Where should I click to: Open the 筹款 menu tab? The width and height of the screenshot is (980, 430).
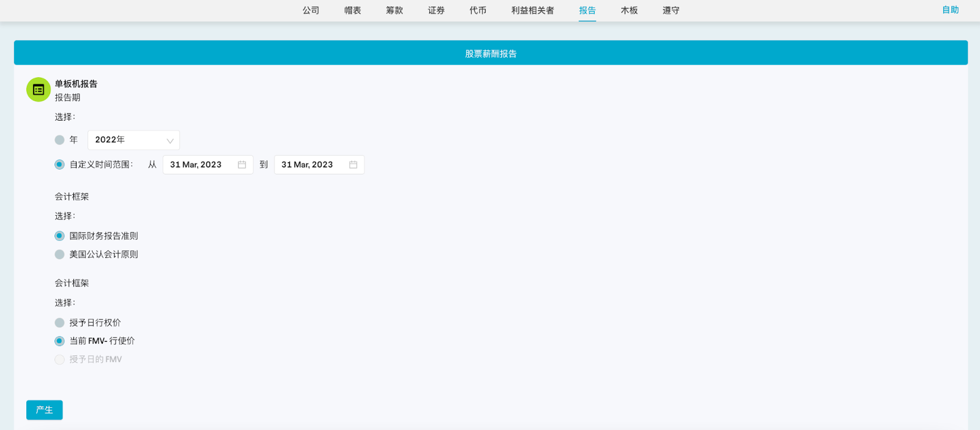(x=394, y=10)
